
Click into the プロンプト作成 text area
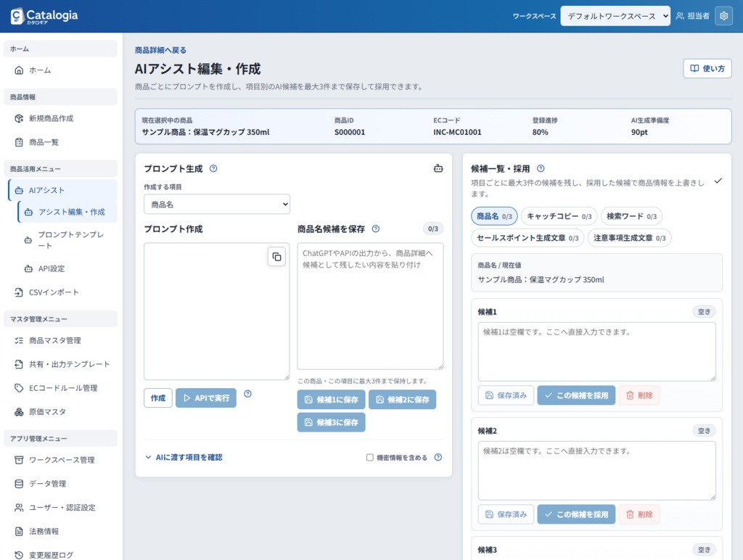point(217,311)
